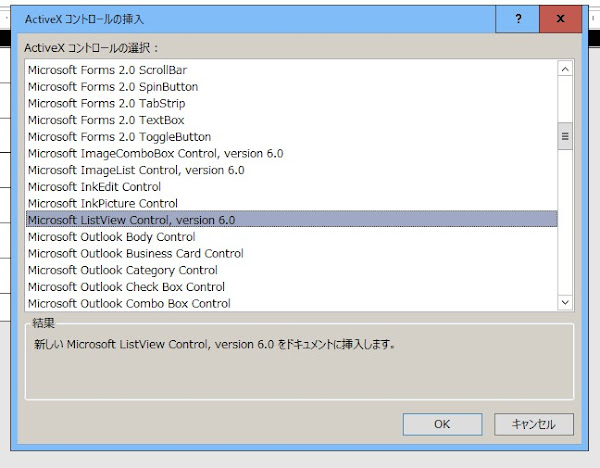Confirm with the OK button
This screenshot has height=468, width=600.
(442, 424)
